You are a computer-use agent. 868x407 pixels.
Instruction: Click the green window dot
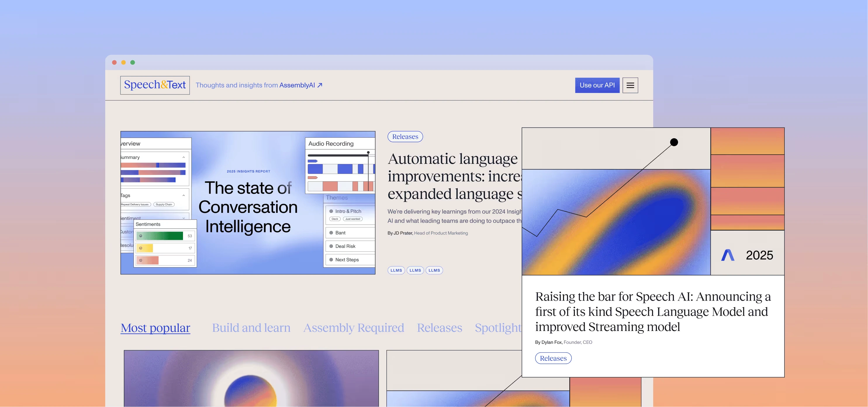(x=132, y=62)
